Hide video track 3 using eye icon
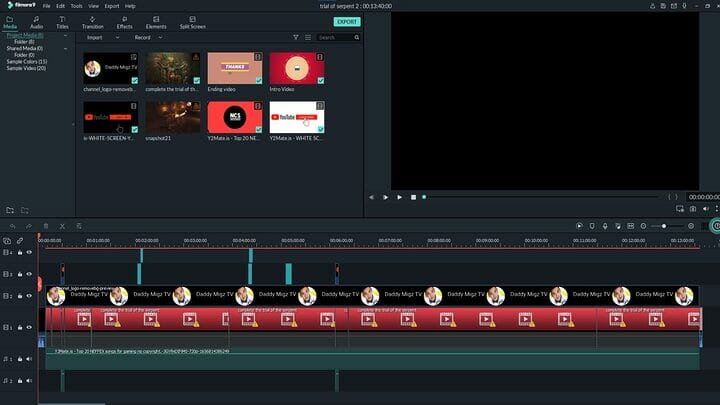 click(x=29, y=274)
